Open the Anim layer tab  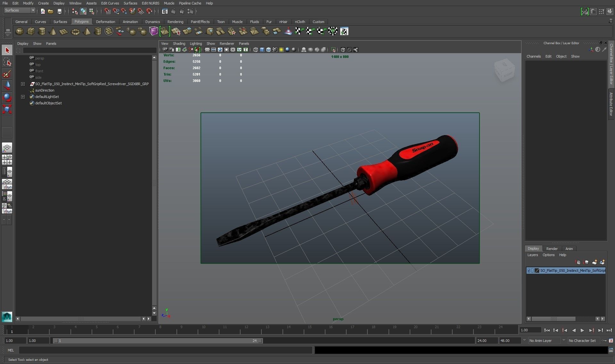(569, 249)
